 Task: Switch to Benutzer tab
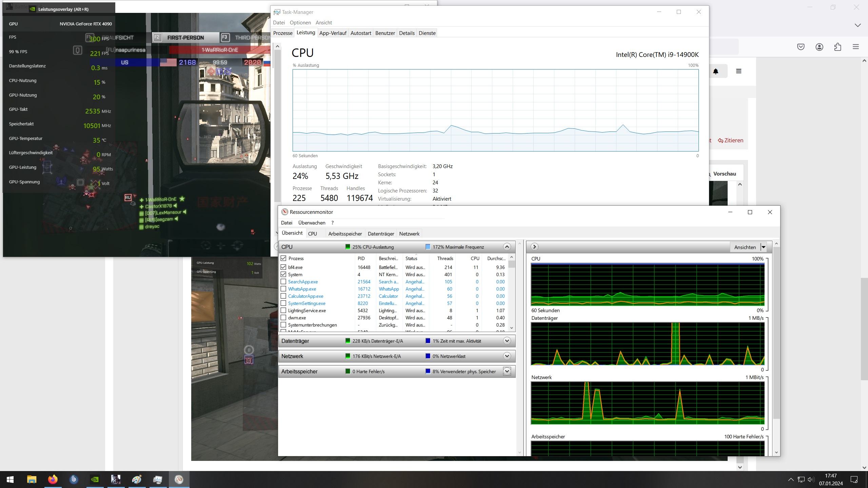click(x=385, y=33)
